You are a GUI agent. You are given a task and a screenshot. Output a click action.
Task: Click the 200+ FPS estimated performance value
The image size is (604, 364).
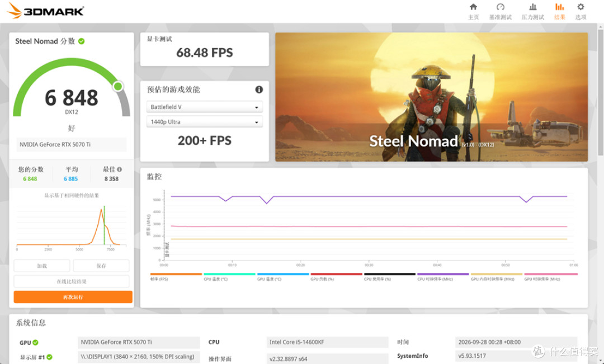tap(205, 140)
